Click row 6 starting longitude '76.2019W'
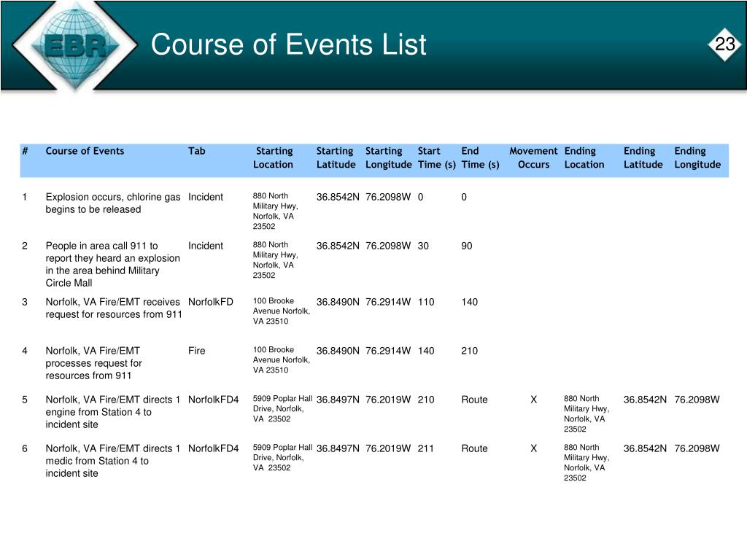The image size is (747, 560). 388,448
